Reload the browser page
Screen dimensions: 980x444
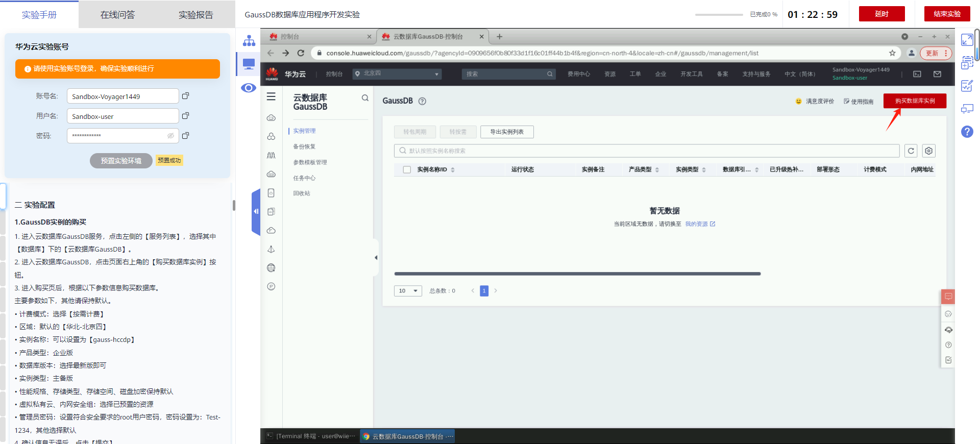(x=301, y=53)
